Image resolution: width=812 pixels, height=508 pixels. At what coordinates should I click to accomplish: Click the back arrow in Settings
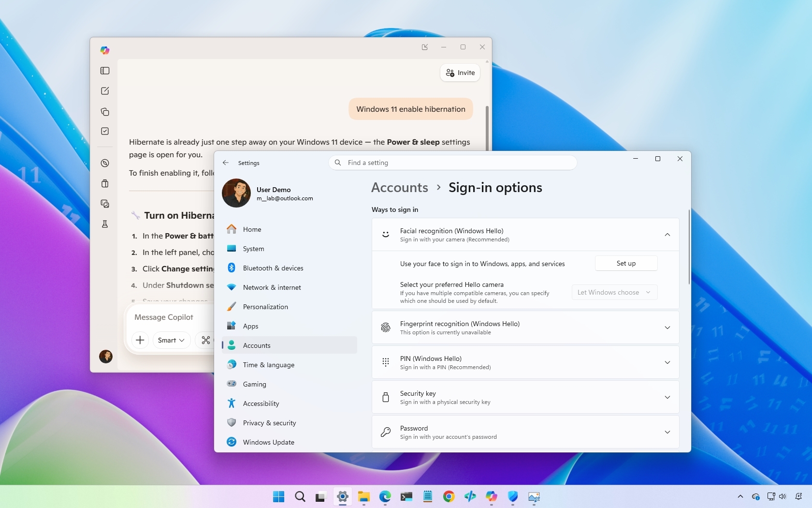tap(225, 163)
